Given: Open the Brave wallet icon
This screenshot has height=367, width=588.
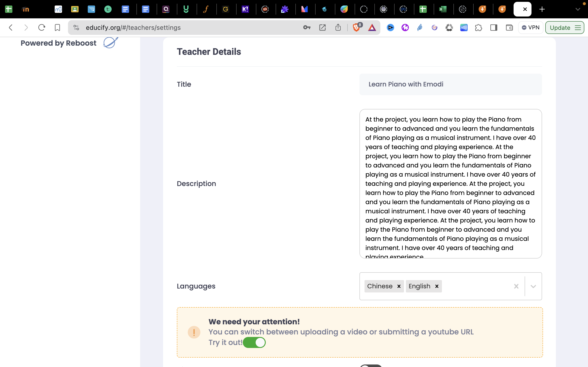Looking at the screenshot, I should tap(509, 28).
